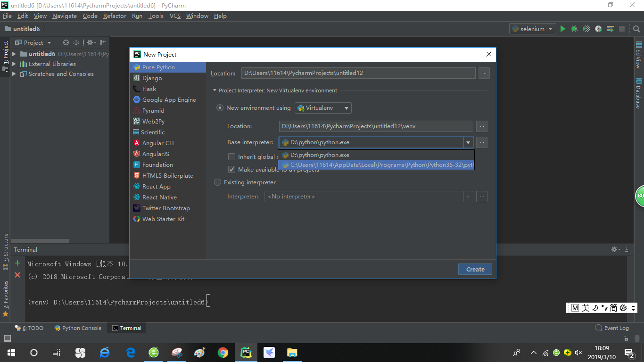Switch to the Python Console tab
Screen dimensions: 644x362
(x=78, y=328)
